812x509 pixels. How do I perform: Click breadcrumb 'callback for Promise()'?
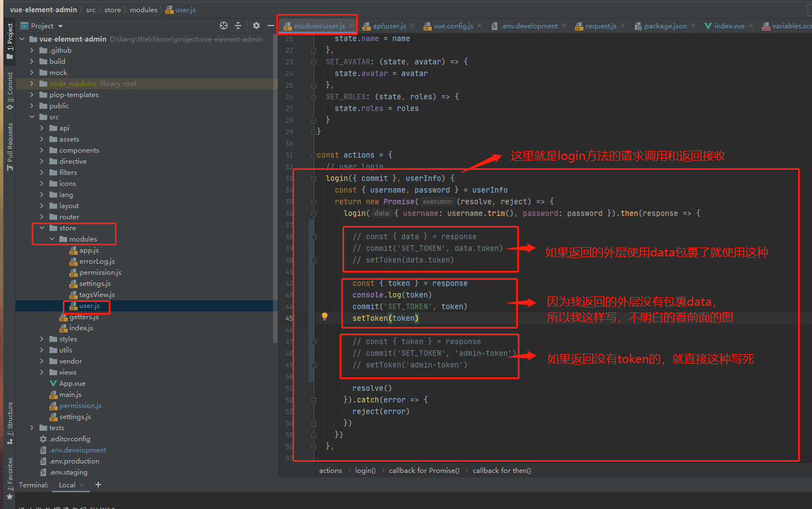coord(424,471)
